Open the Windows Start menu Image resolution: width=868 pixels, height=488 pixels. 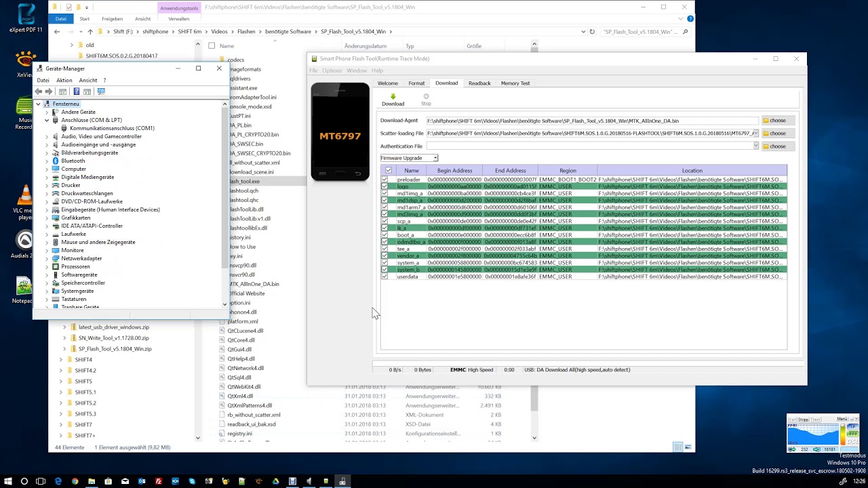7,481
